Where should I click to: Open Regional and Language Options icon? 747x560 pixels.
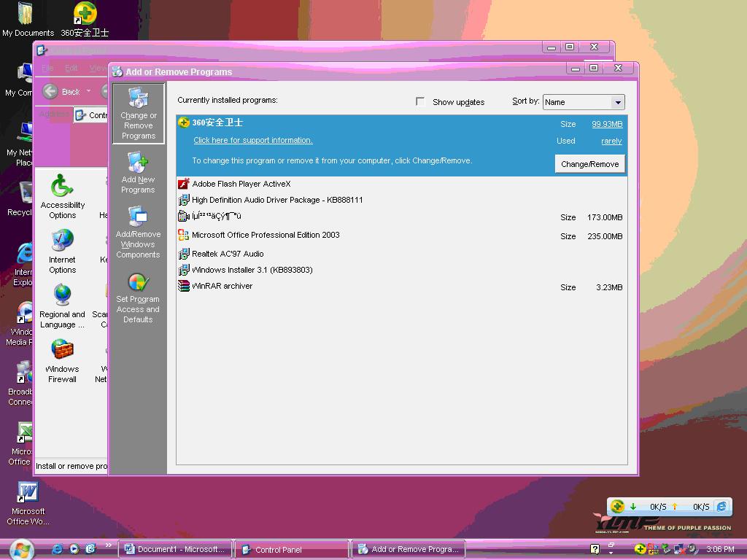click(63, 306)
